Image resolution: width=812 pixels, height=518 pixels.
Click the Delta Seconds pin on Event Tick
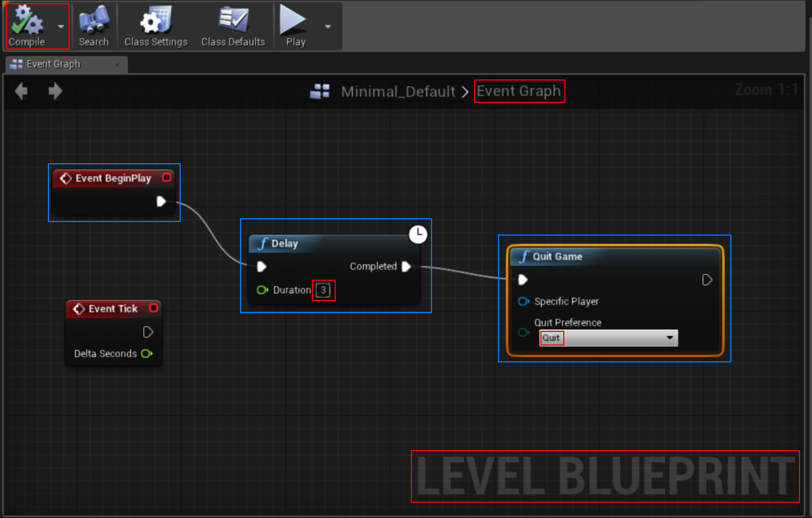click(x=146, y=354)
